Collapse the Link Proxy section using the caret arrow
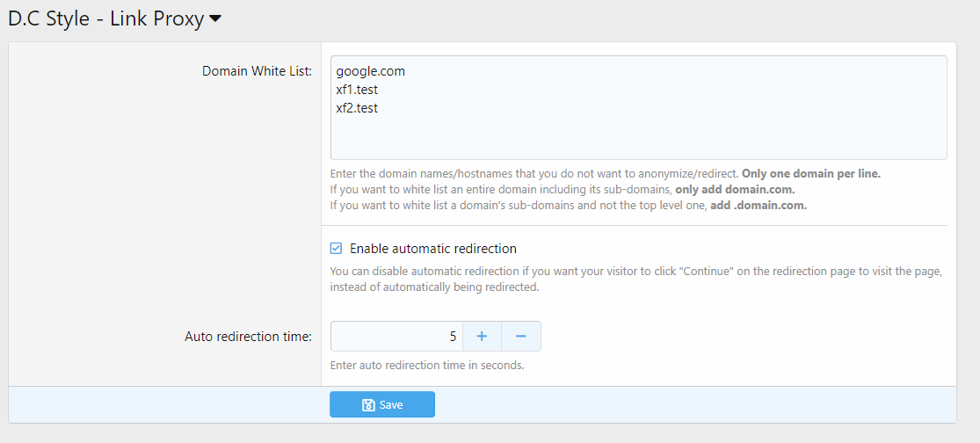This screenshot has height=443, width=980. 215,19
